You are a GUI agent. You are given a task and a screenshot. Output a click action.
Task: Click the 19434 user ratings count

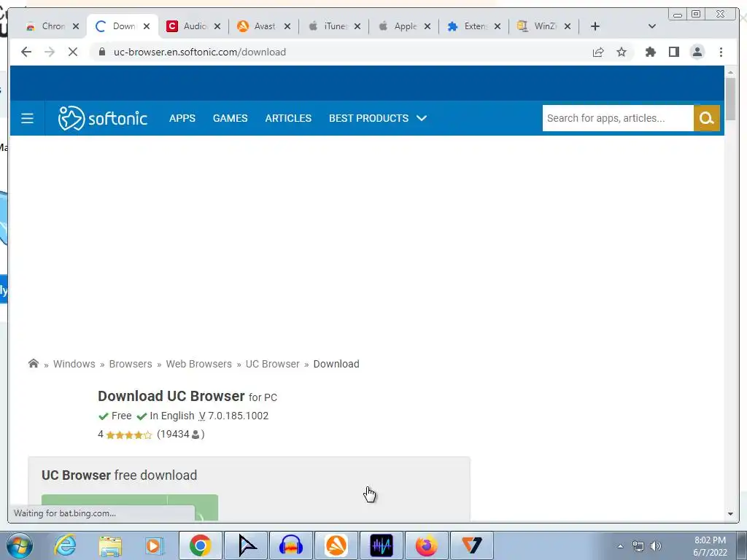click(181, 434)
